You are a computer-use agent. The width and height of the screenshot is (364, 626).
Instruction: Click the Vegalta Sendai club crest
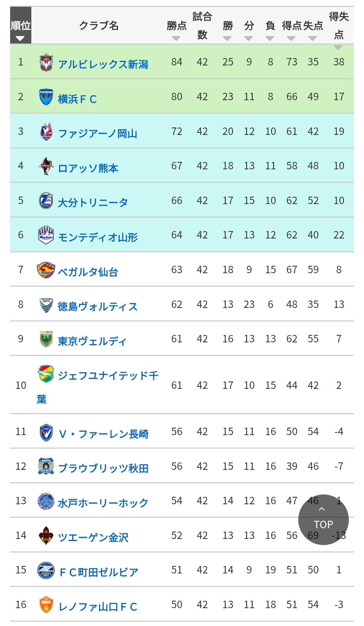coord(45,270)
